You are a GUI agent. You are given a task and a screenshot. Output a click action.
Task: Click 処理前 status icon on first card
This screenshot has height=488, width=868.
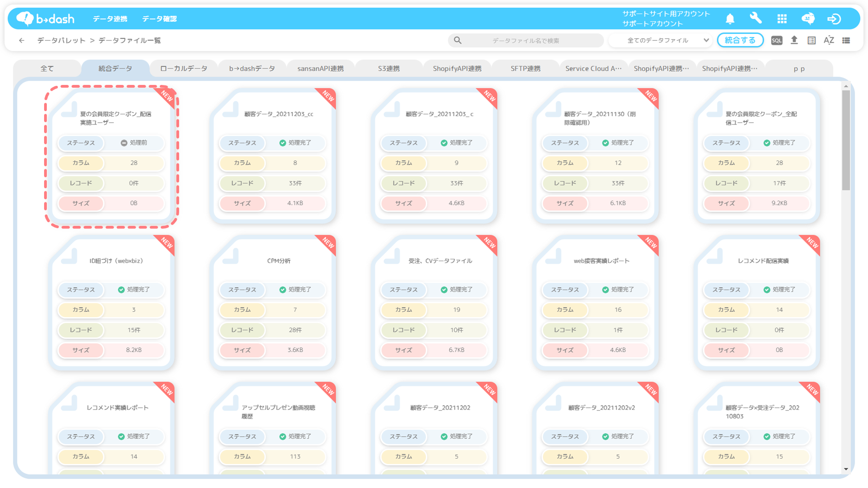coord(124,143)
